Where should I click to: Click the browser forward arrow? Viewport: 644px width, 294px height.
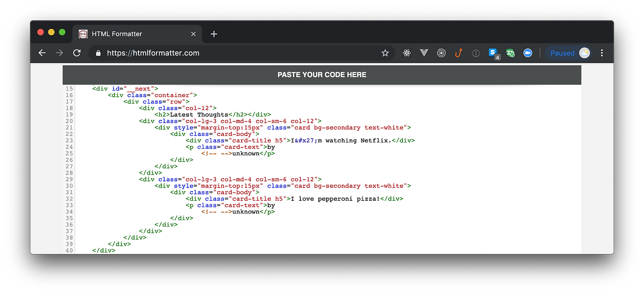coord(59,53)
